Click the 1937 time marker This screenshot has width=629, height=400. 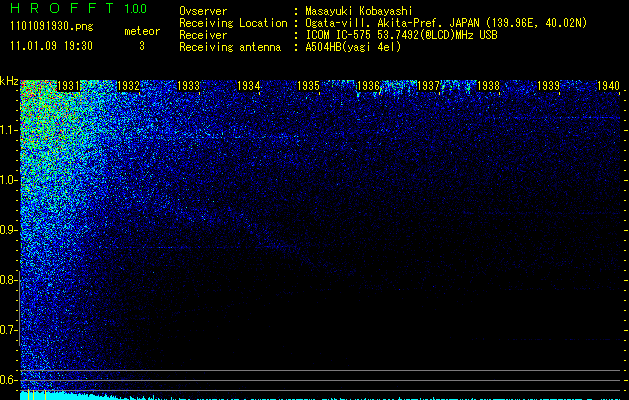pos(428,86)
